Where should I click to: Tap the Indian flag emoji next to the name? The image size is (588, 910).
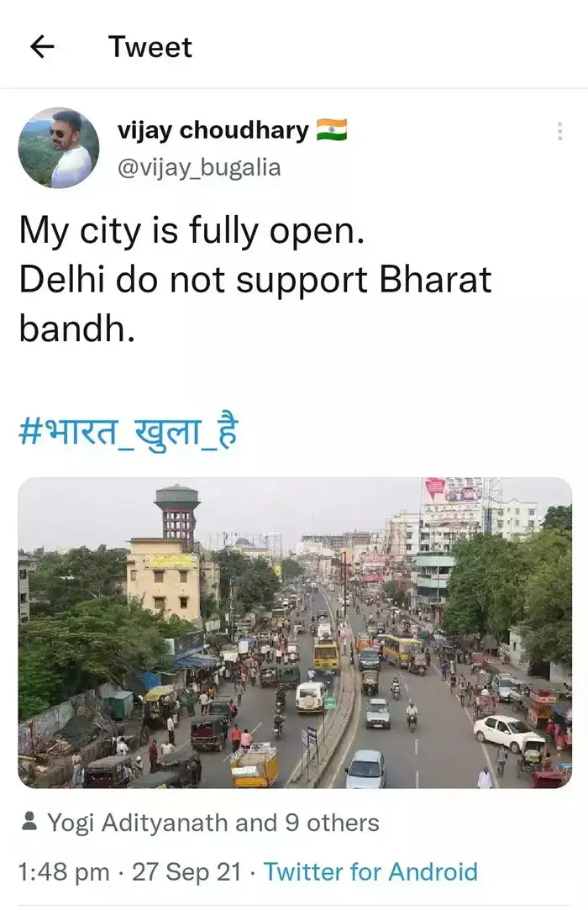pyautogui.click(x=335, y=128)
